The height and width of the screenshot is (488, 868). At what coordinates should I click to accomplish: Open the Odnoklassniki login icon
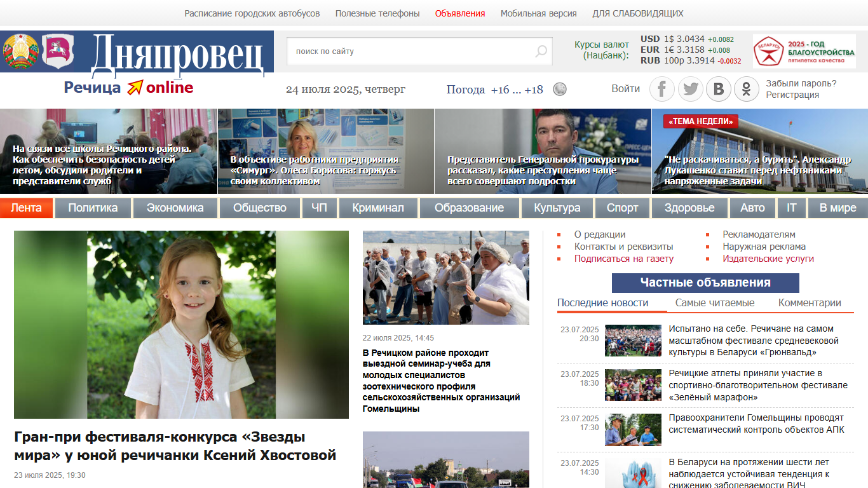[x=747, y=89]
